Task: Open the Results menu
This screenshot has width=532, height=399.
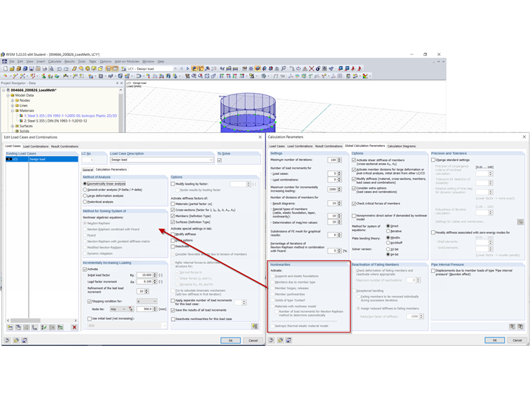Action: (69, 62)
